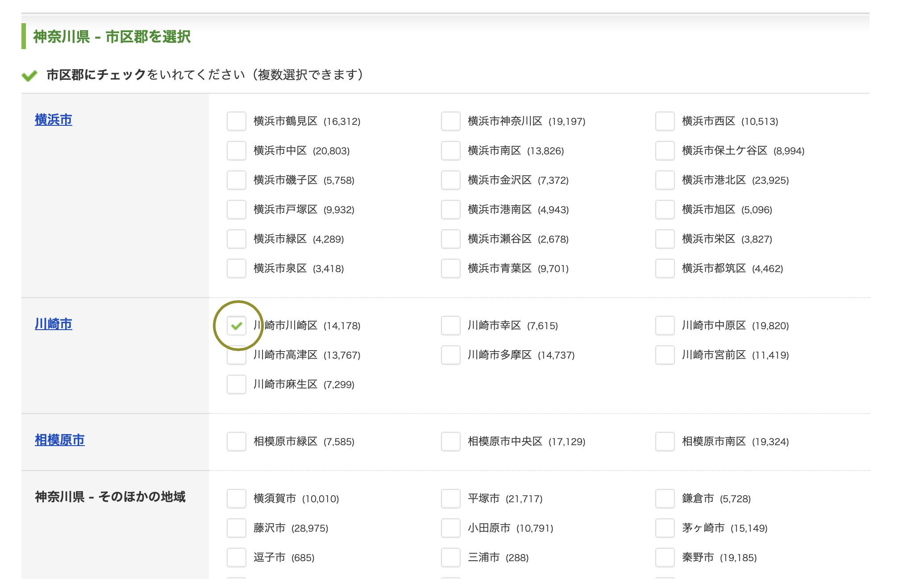Image resolution: width=924 pixels, height=579 pixels.
Task: Tick the 川崎市中原区 checkbox
Action: click(665, 326)
